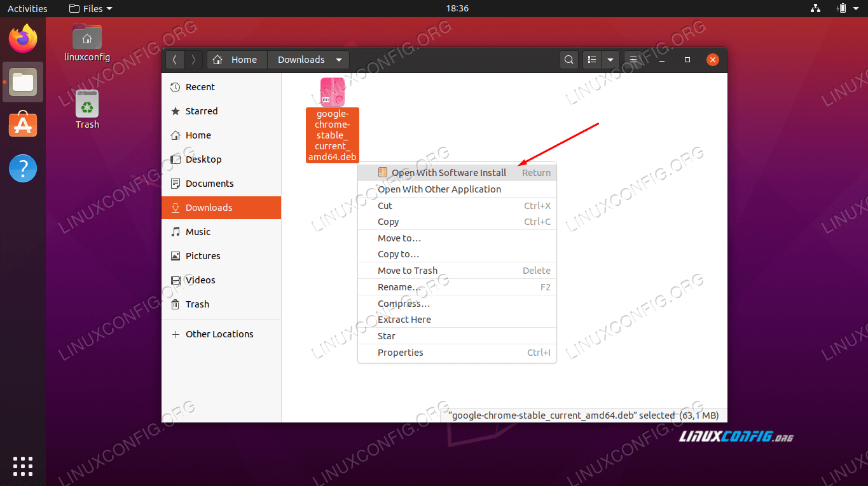Open Recent in the sidebar
Screen dimensions: 868x486
[x=221, y=87]
